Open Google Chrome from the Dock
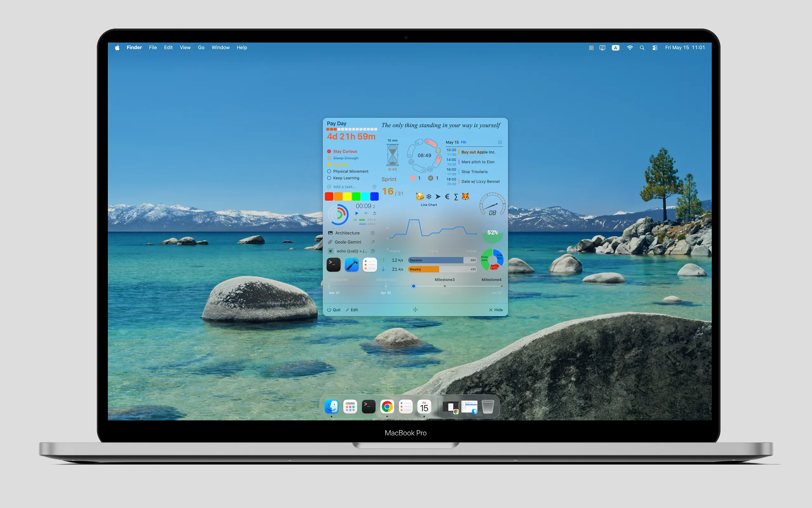 (387, 406)
